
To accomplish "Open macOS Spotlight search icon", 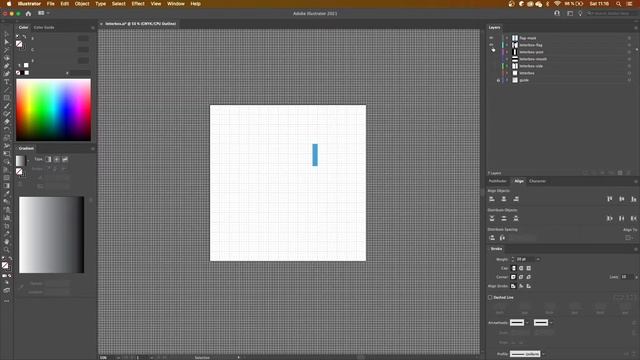I will point(619,4).
